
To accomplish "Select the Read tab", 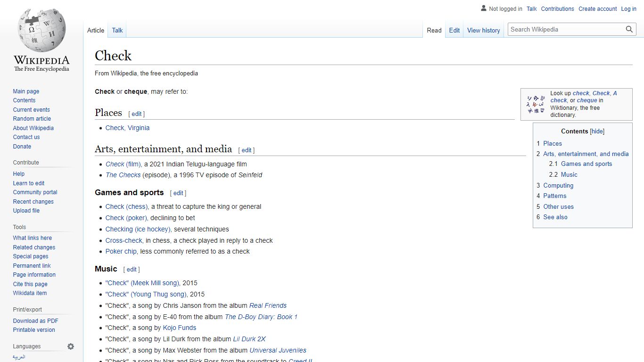I will click(x=434, y=30).
